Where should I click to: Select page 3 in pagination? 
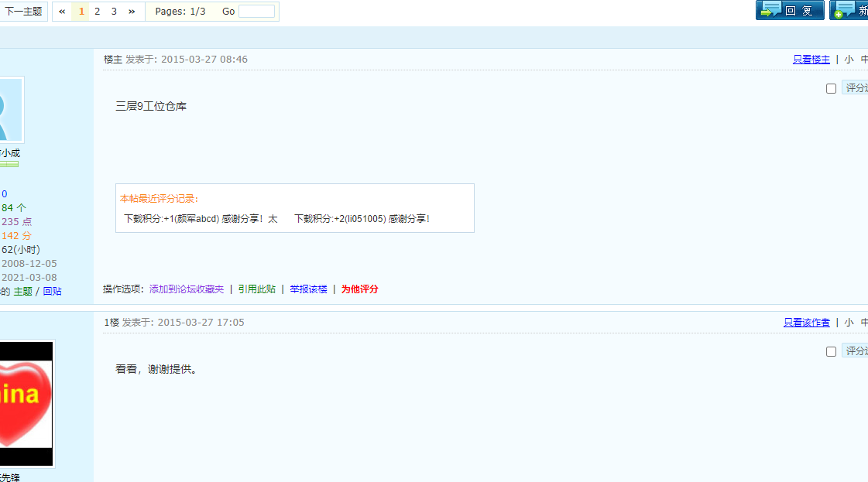(x=114, y=12)
